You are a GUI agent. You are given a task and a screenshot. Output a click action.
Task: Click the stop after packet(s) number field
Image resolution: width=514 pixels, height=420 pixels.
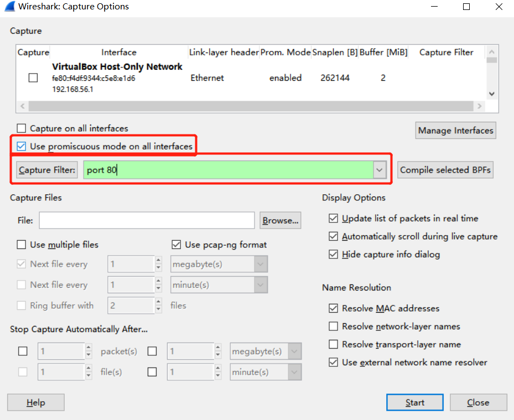pyautogui.click(x=61, y=351)
